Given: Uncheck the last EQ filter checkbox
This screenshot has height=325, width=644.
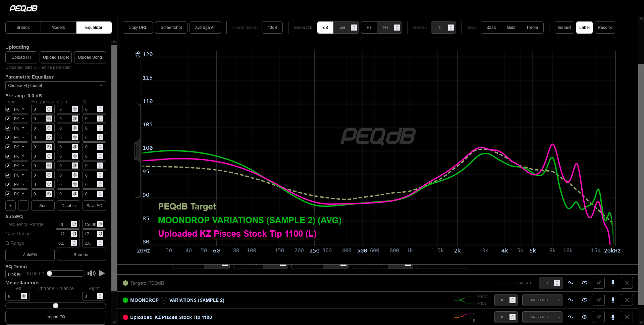Looking at the screenshot, I should [x=8, y=194].
